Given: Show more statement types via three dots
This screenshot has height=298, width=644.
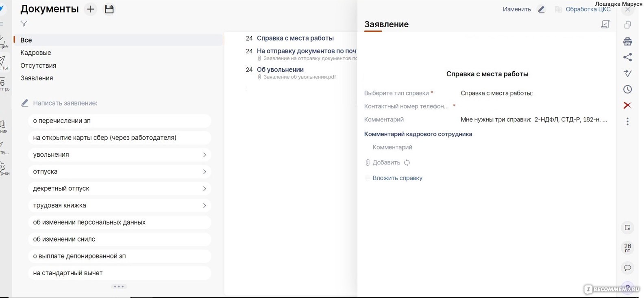Looking at the screenshot, I should (x=119, y=287).
